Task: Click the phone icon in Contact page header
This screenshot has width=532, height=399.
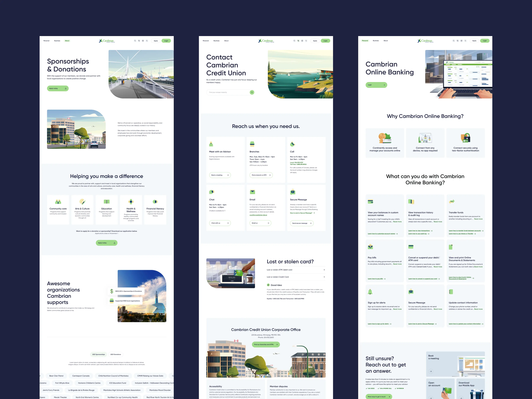Action: [x=298, y=41]
